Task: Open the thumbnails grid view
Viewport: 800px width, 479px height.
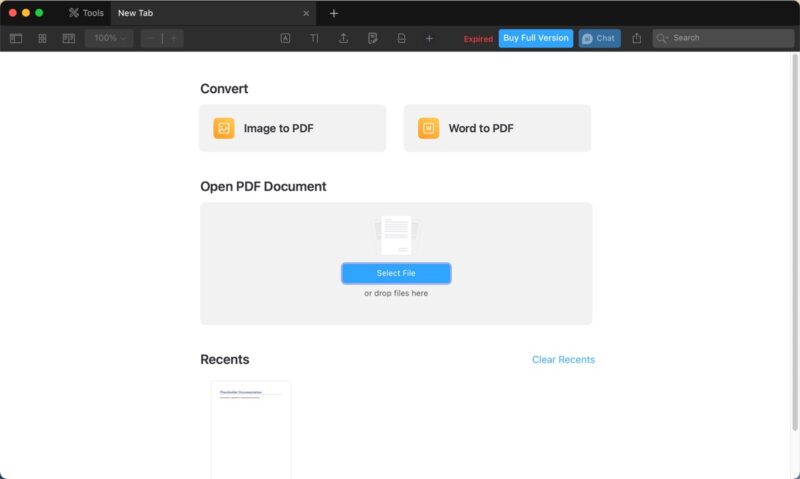Action: (x=42, y=38)
